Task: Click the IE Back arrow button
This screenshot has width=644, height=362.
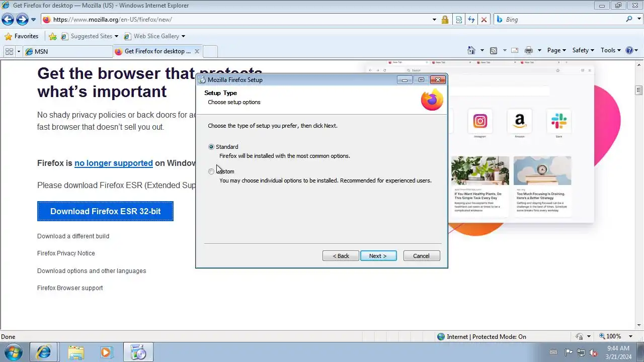Action: pyautogui.click(x=8, y=20)
